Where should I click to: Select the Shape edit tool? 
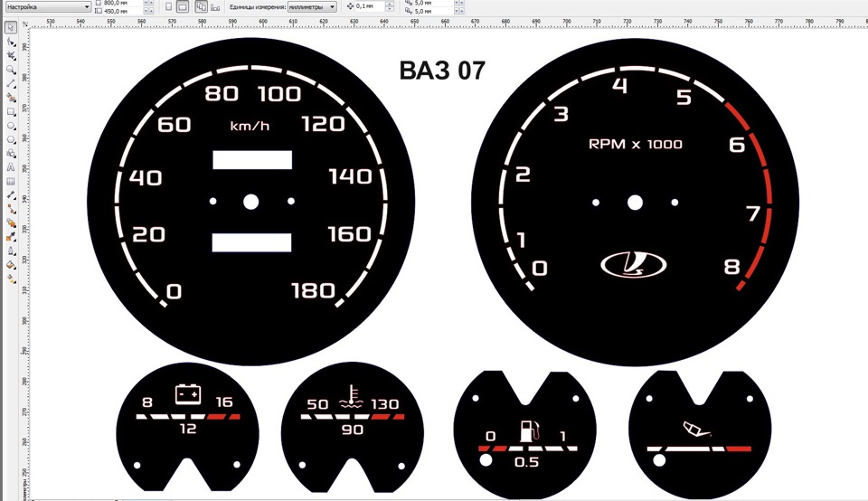pos(11,42)
